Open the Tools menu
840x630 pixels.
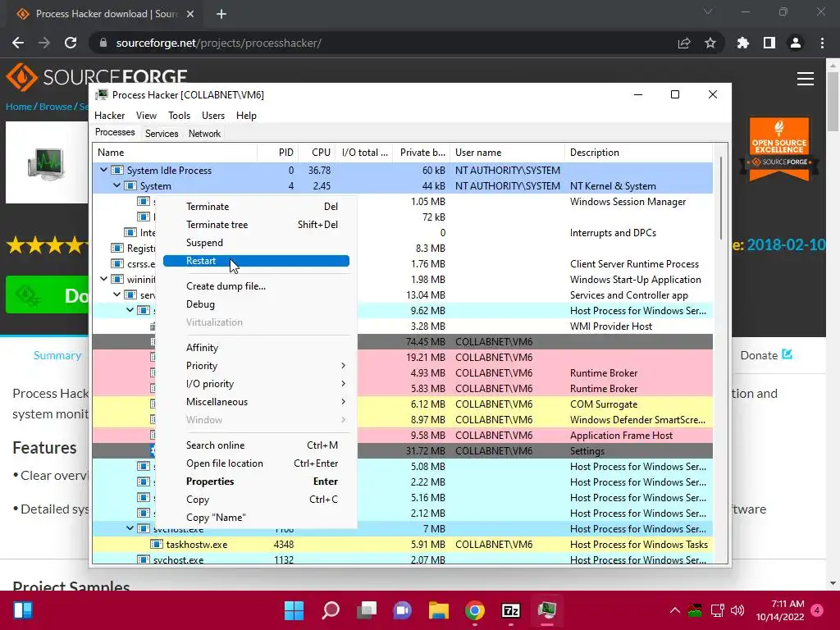click(179, 115)
